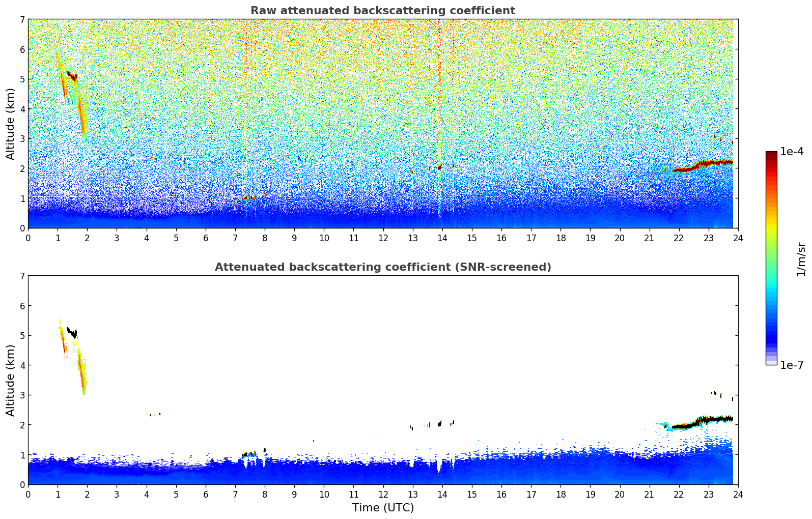The width and height of the screenshot is (812, 519).
Task: Click the '3' altitude tick on bottom plot
Action: tap(22, 395)
